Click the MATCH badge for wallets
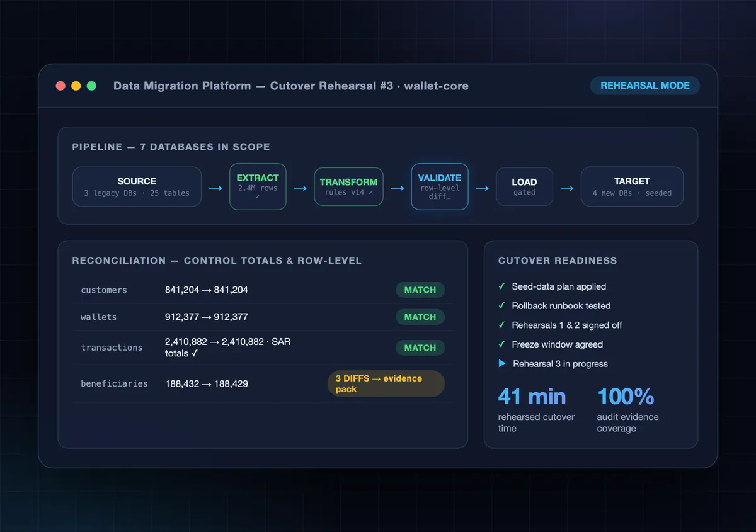 [420, 317]
